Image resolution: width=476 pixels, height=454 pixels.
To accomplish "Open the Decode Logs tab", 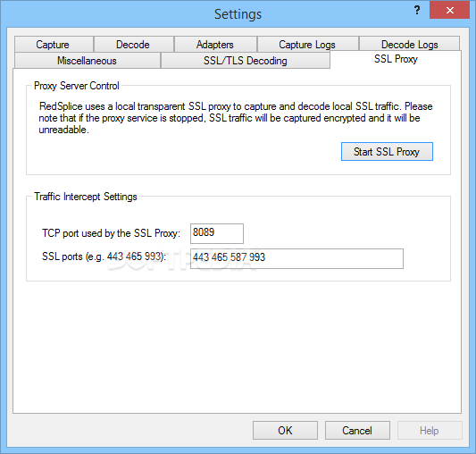I will (410, 45).
